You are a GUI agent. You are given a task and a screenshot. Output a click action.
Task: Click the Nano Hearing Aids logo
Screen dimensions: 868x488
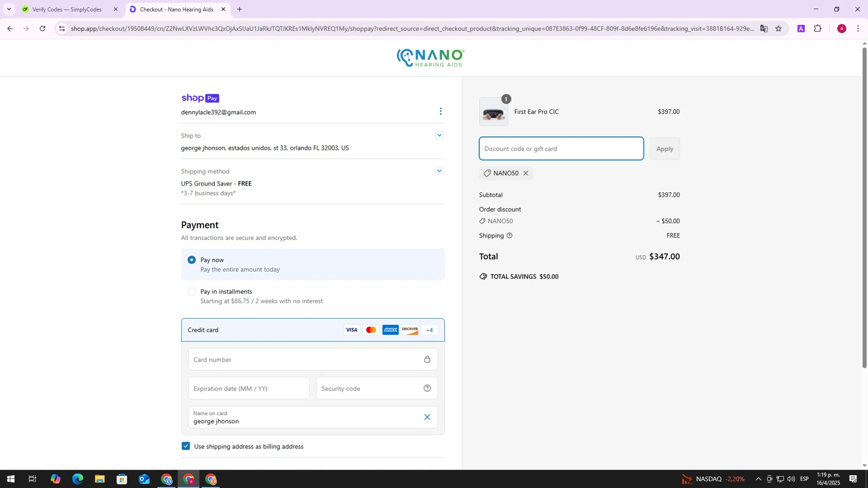(431, 58)
